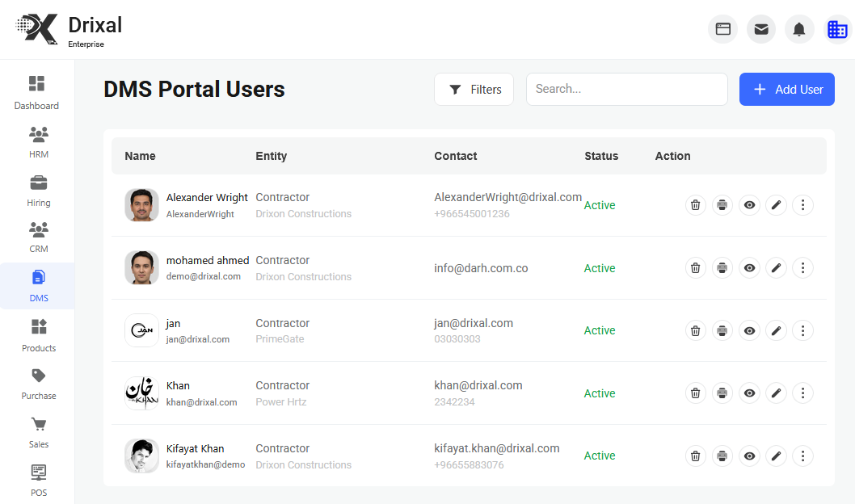Image resolution: width=855 pixels, height=504 pixels.
Task: Open the kebab menu on Kifayat Khan's row
Action: click(802, 456)
